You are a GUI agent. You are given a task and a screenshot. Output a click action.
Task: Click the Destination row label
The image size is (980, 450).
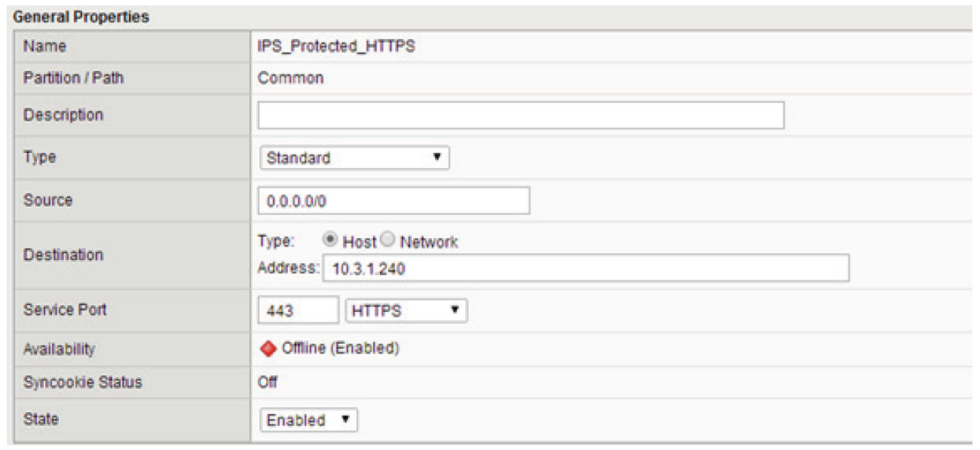[63, 255]
